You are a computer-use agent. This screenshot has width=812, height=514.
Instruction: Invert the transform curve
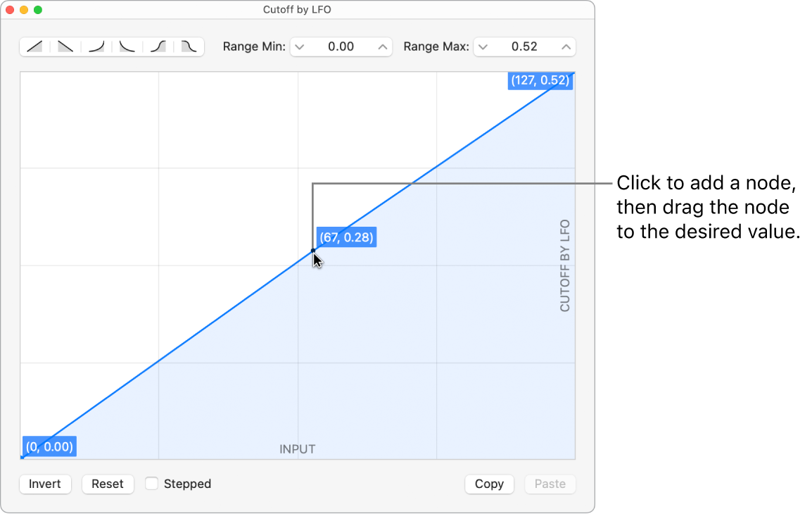pyautogui.click(x=45, y=484)
